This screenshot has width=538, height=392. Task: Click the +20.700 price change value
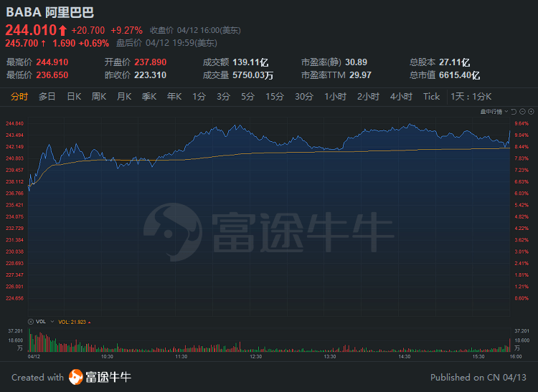tap(88, 31)
